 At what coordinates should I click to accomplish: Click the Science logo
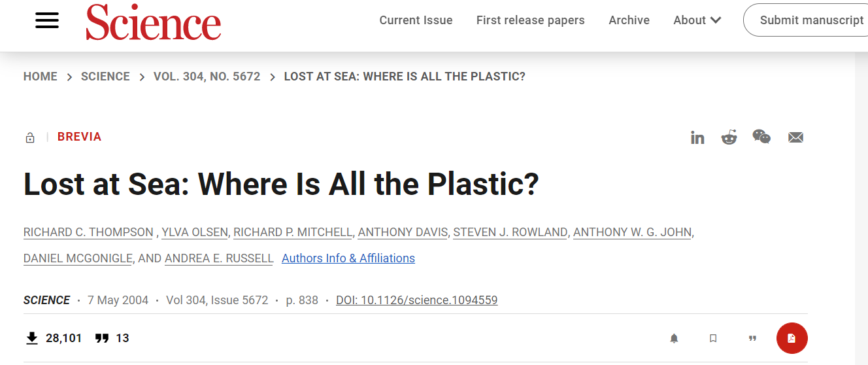tap(154, 22)
